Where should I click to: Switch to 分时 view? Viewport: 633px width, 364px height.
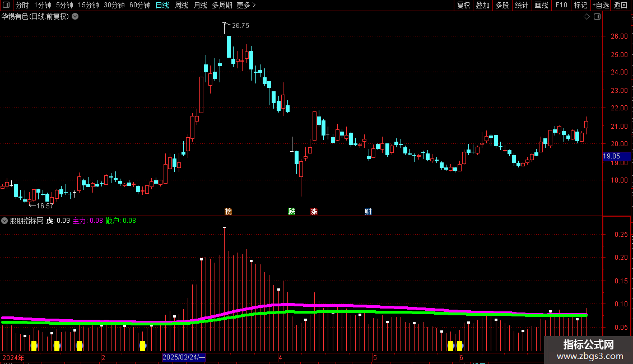22,5
